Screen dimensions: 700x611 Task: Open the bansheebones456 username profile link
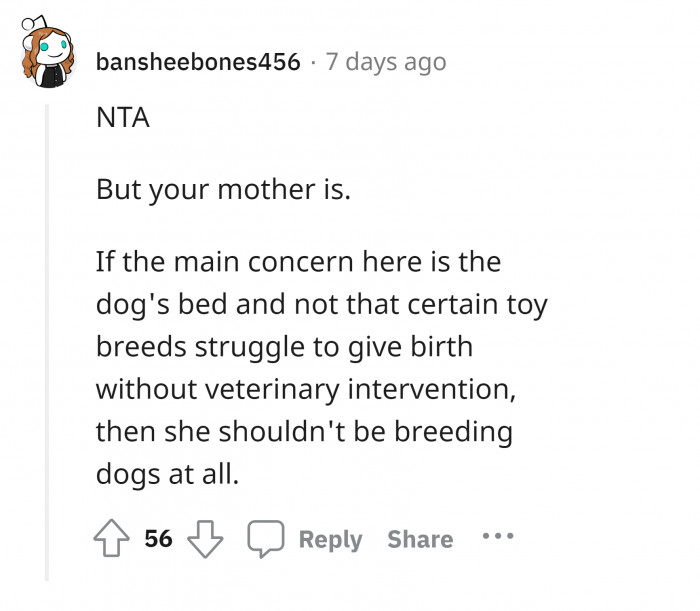point(198,62)
